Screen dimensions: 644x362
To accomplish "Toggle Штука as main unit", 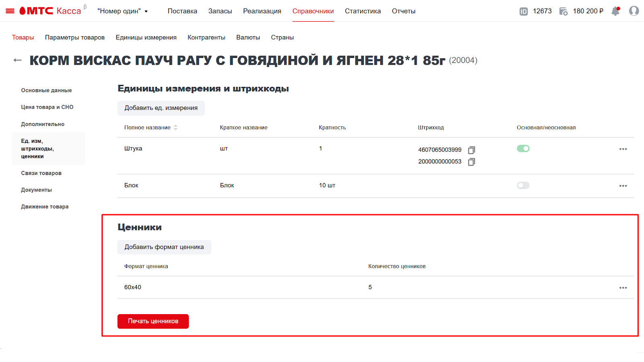I will (523, 148).
